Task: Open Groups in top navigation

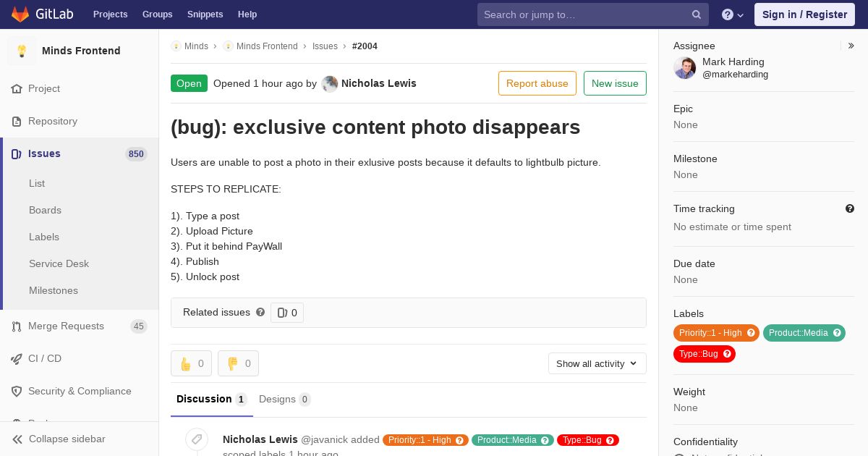Action: [158, 14]
